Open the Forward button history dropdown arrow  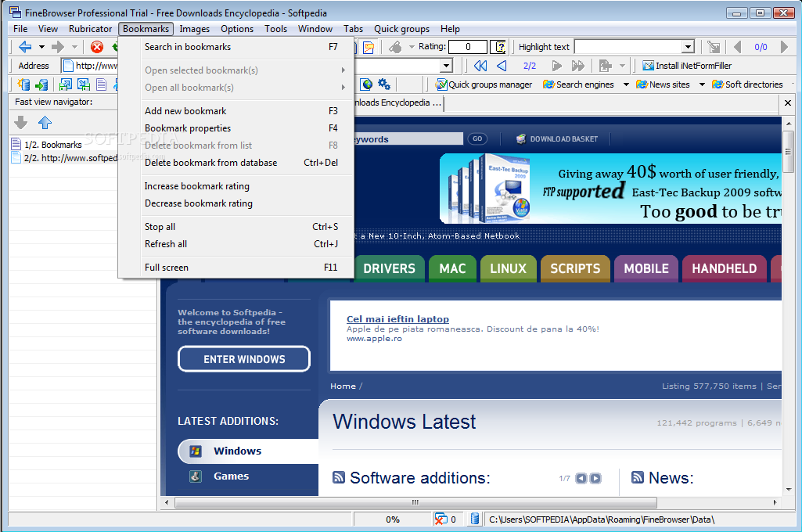74,47
